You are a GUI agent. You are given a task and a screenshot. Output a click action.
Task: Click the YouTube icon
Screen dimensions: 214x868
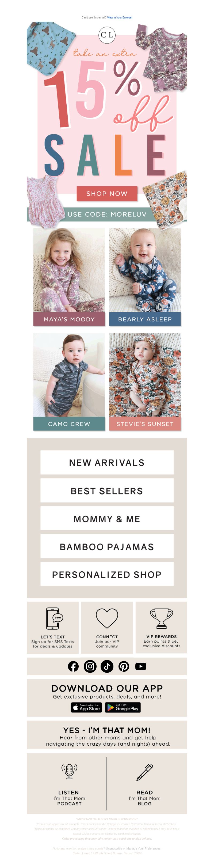pos(141,666)
